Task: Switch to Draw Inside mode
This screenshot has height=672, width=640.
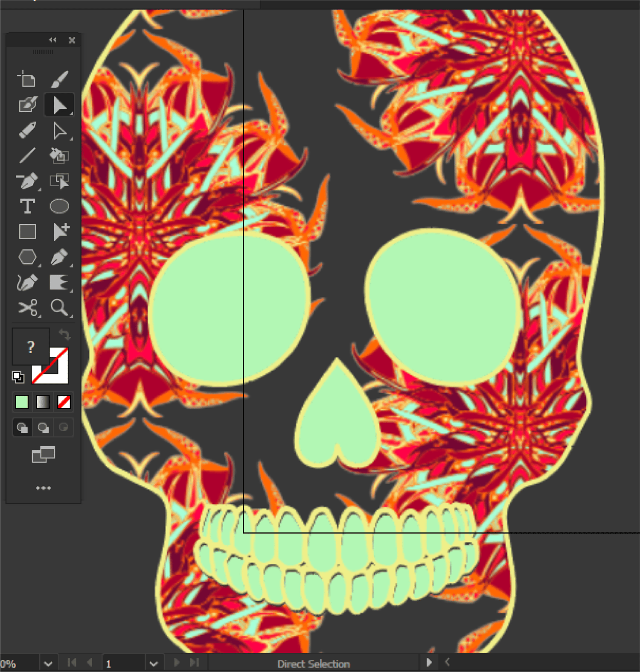Action: tap(64, 427)
